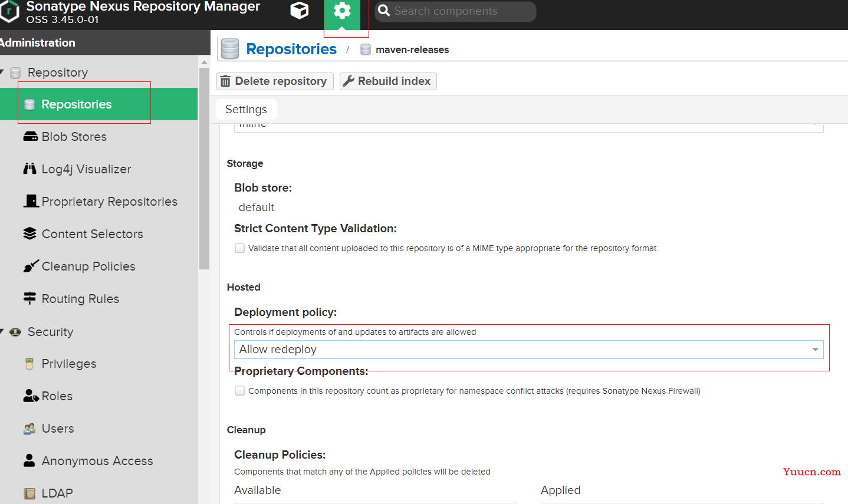Click the Routing Rules signpost icon

tap(29, 298)
